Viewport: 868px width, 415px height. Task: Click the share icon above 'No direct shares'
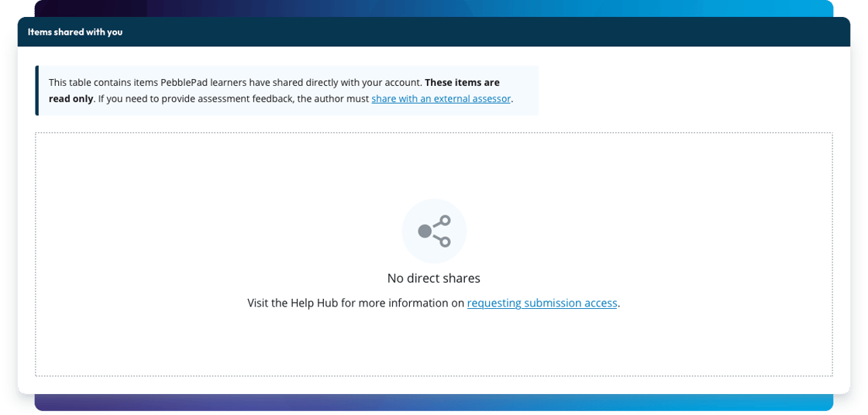pyautogui.click(x=434, y=231)
